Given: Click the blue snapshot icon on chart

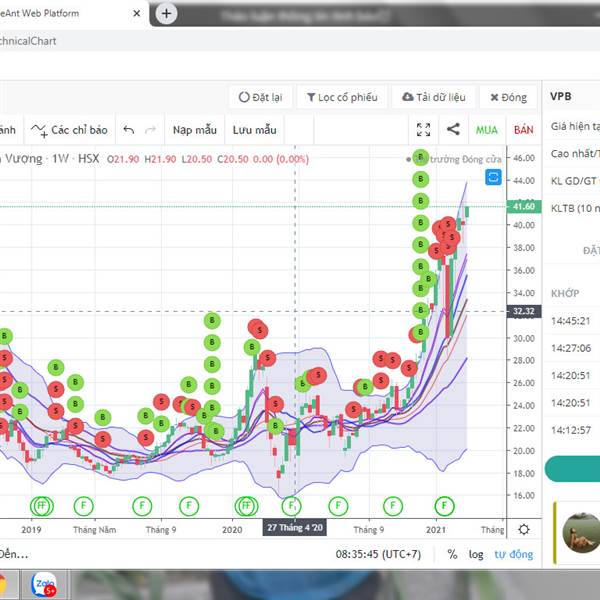Looking at the screenshot, I should (x=493, y=177).
